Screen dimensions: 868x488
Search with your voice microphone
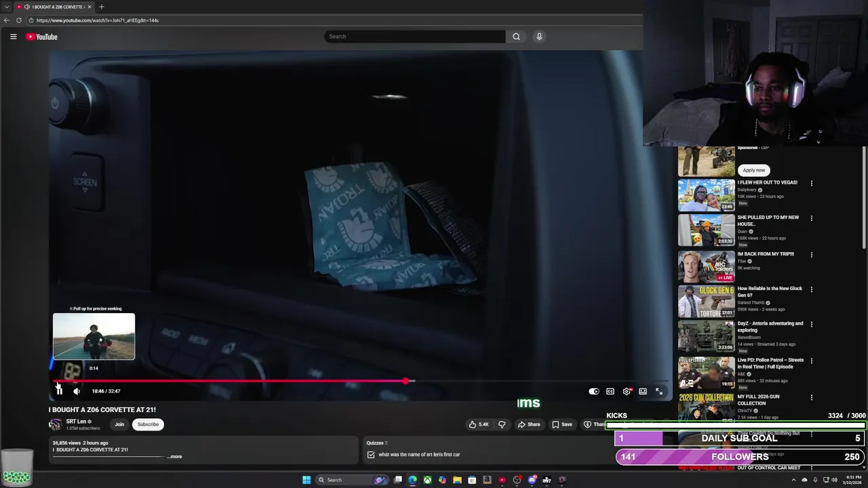(539, 37)
